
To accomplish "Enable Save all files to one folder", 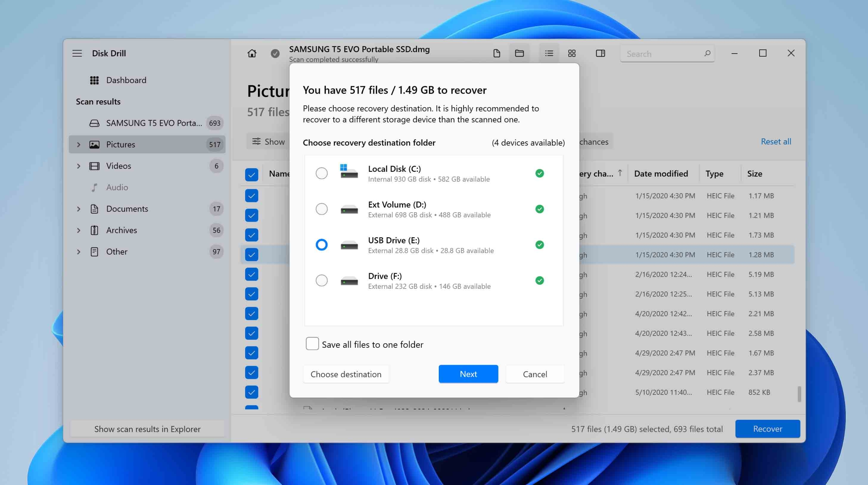I will pos(312,344).
